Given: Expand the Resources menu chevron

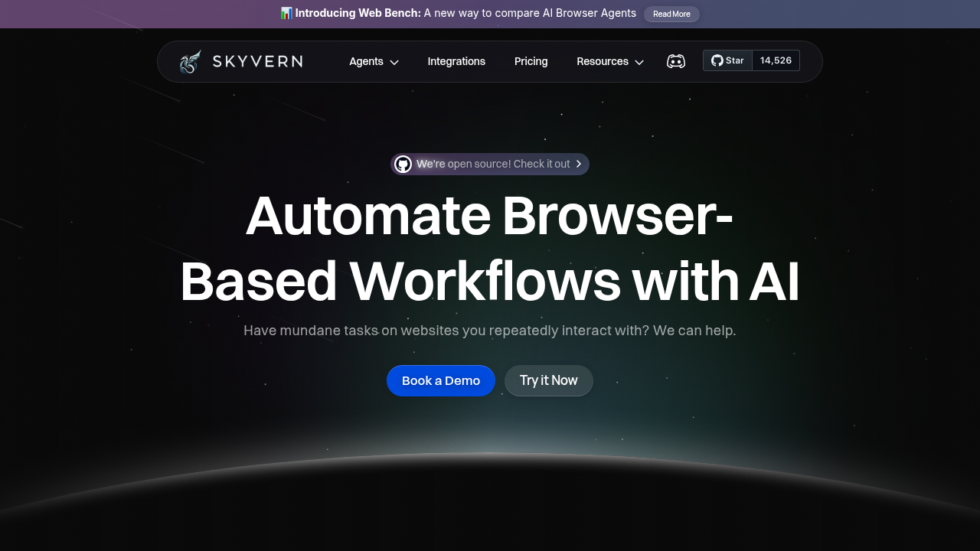Looking at the screenshot, I should click(639, 62).
